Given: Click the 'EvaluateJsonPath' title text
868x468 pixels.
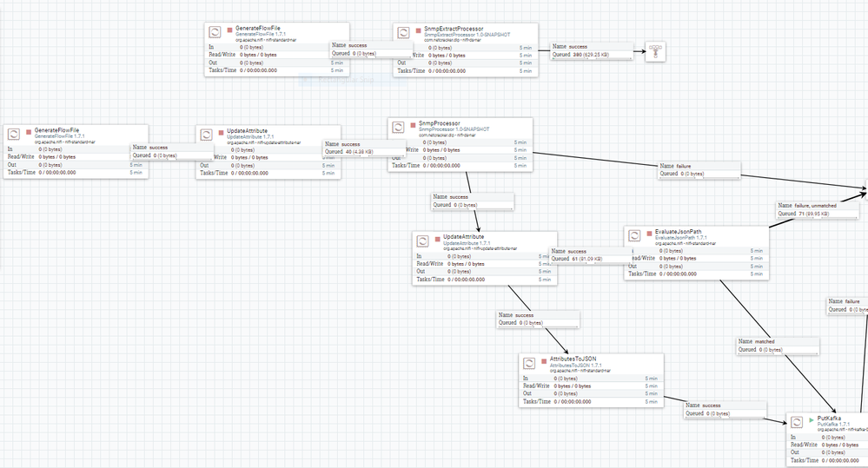Looking at the screenshot, I should point(678,232).
